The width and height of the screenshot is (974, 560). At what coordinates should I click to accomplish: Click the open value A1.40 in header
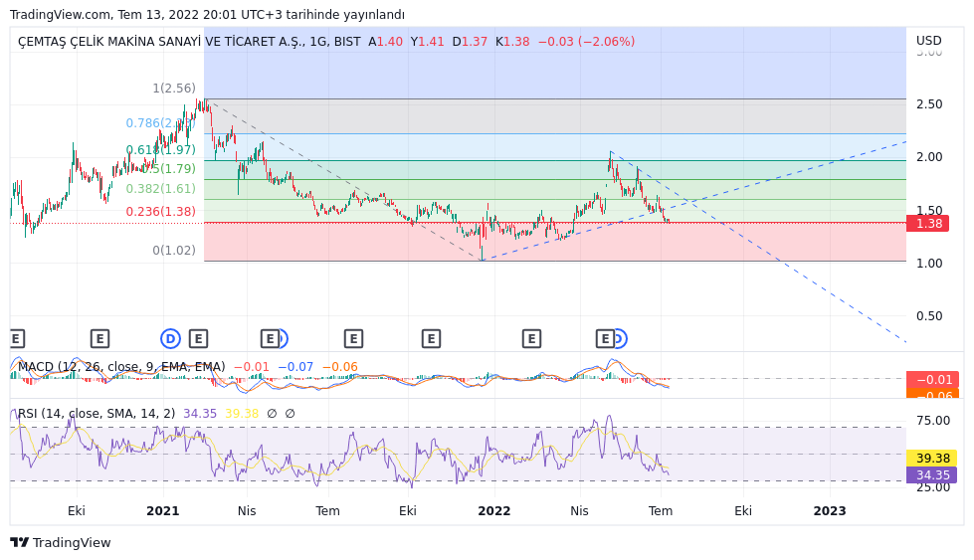point(385,42)
